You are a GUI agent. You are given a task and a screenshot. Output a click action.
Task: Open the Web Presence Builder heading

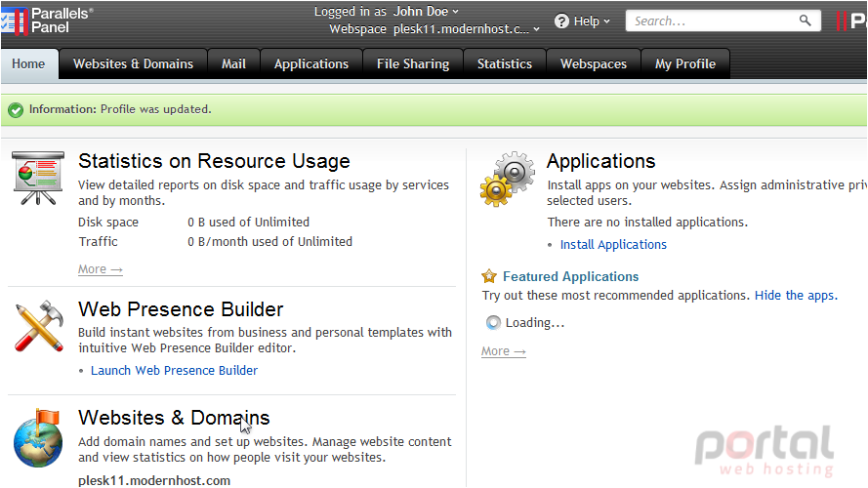[x=181, y=309]
